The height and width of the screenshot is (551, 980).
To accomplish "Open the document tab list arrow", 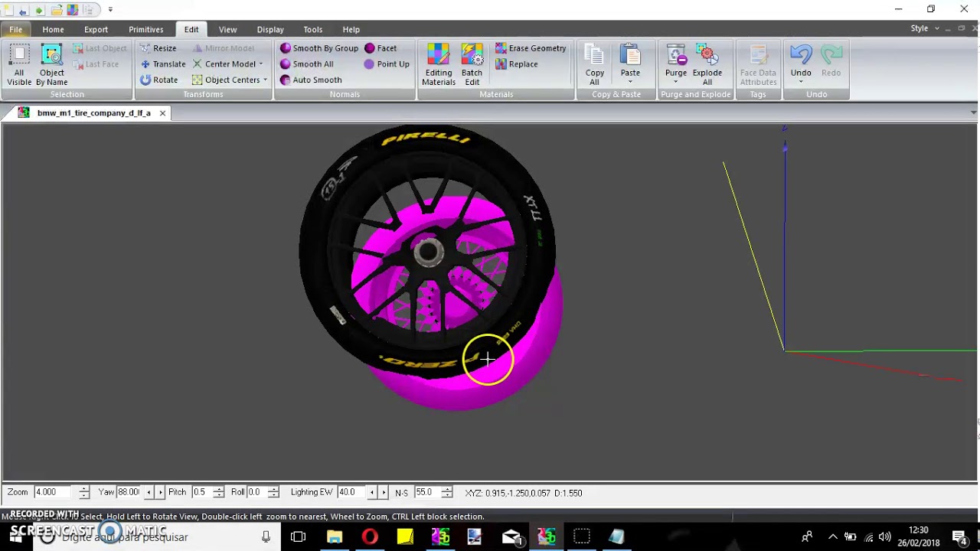I will tap(973, 112).
